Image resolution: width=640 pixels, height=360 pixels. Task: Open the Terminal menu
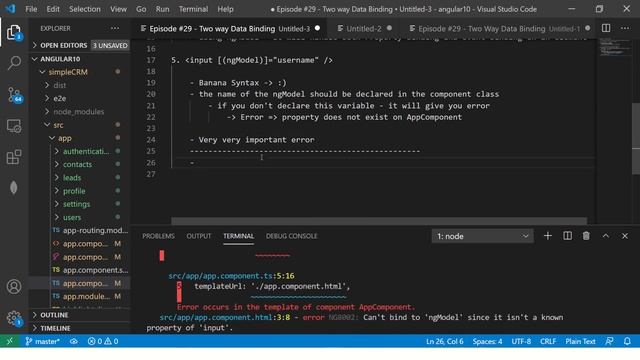point(193,9)
